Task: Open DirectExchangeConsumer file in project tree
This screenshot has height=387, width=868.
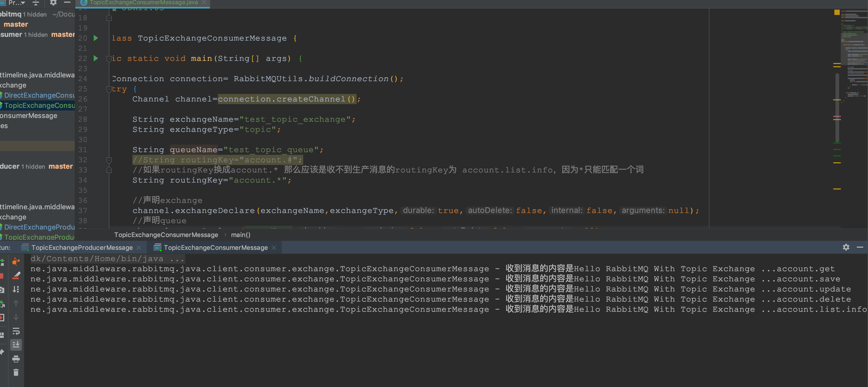Action: (39, 95)
